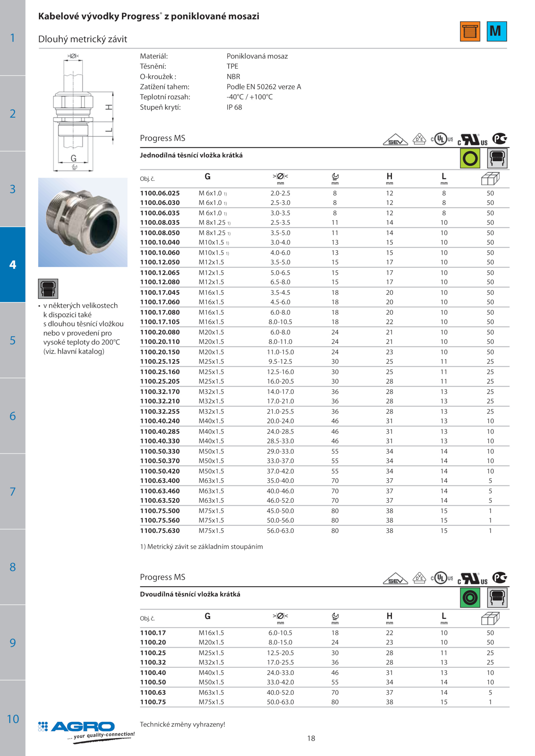Click the gray insert icon above the left note
Viewport: 535px width, 756px height.
coord(48,289)
